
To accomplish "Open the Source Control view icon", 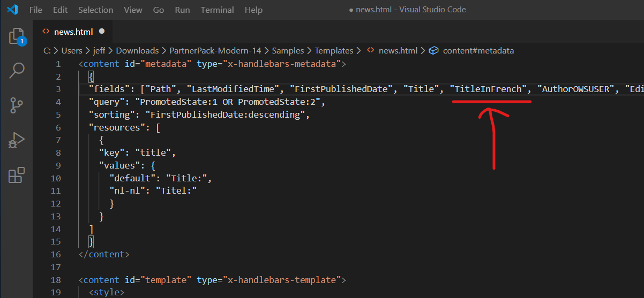I will click(x=17, y=105).
